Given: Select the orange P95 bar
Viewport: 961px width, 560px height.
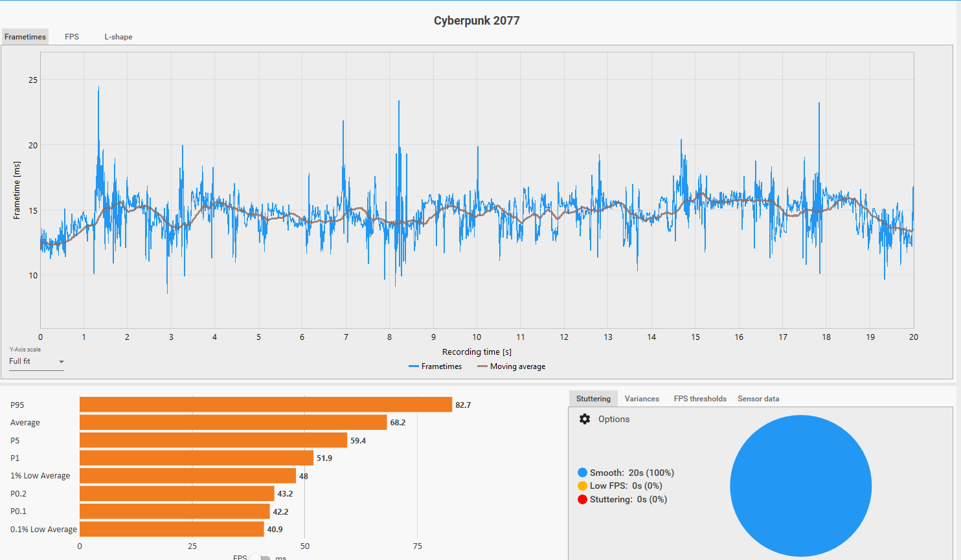Looking at the screenshot, I should tap(266, 405).
